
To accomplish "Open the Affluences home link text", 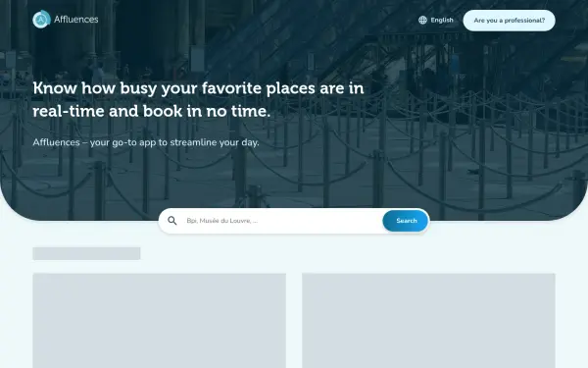I will (76, 20).
